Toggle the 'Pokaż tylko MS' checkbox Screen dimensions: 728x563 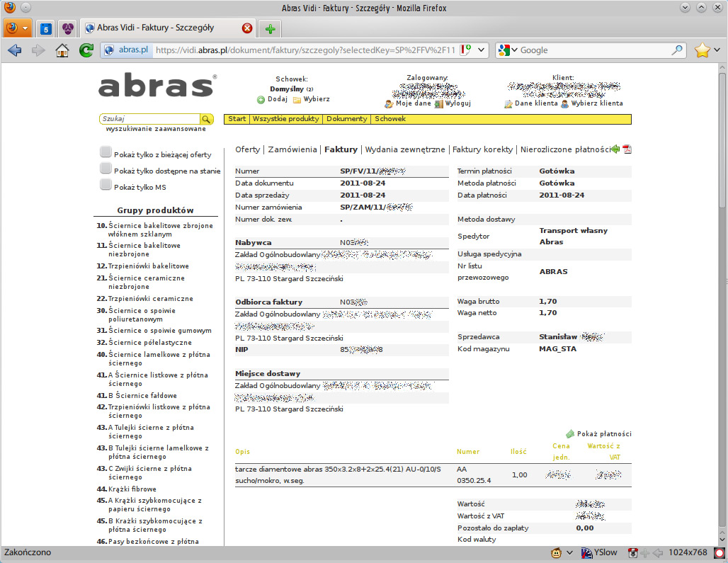106,185
